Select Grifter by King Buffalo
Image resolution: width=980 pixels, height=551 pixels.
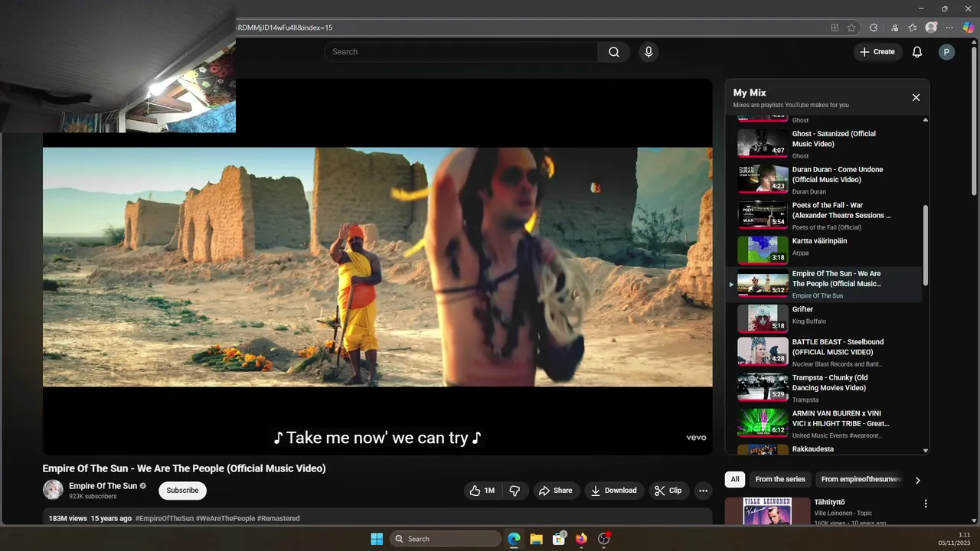click(824, 318)
